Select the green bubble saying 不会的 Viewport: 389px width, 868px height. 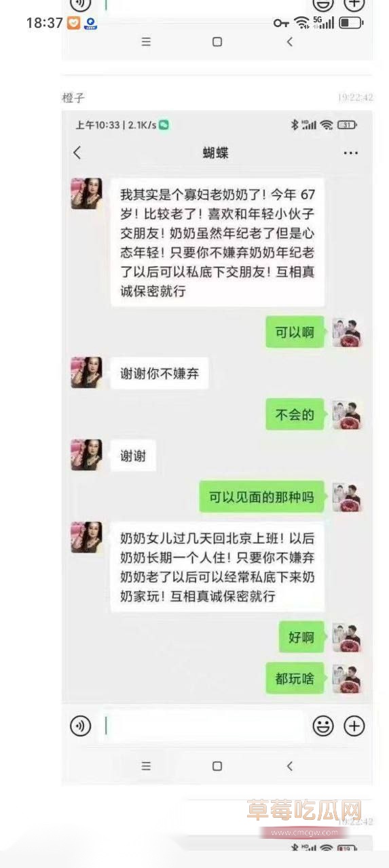point(295,414)
